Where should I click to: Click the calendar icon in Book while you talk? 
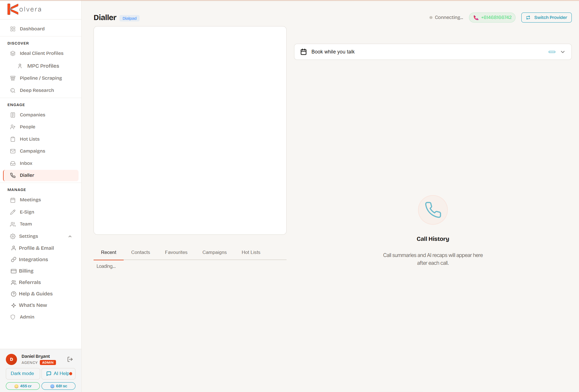(x=304, y=52)
